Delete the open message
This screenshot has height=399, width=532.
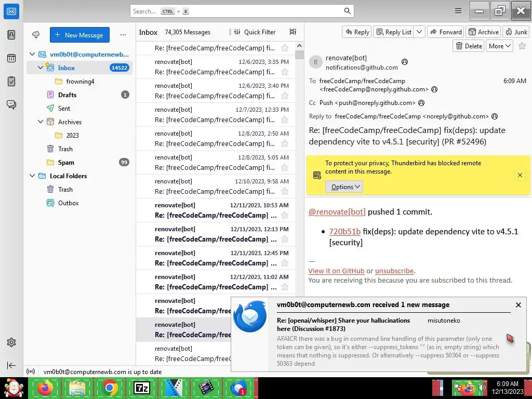469,46
